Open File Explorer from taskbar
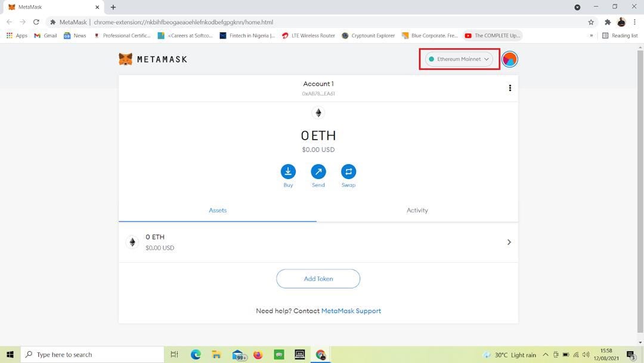The width and height of the screenshot is (644, 363). 216,355
